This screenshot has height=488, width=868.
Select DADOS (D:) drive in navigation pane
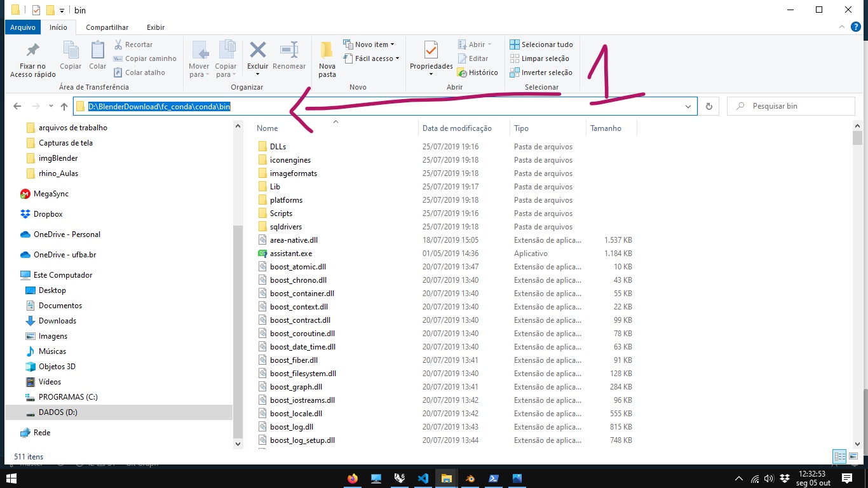pos(57,412)
